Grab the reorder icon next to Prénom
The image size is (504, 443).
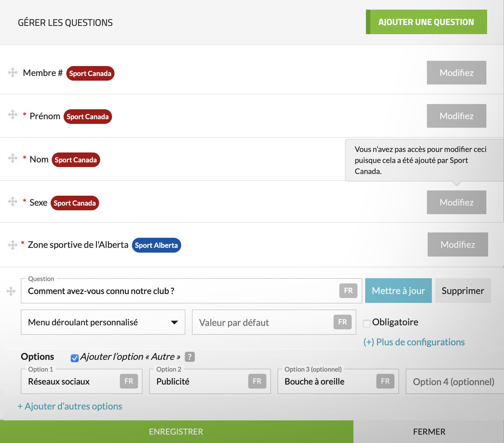pos(12,115)
